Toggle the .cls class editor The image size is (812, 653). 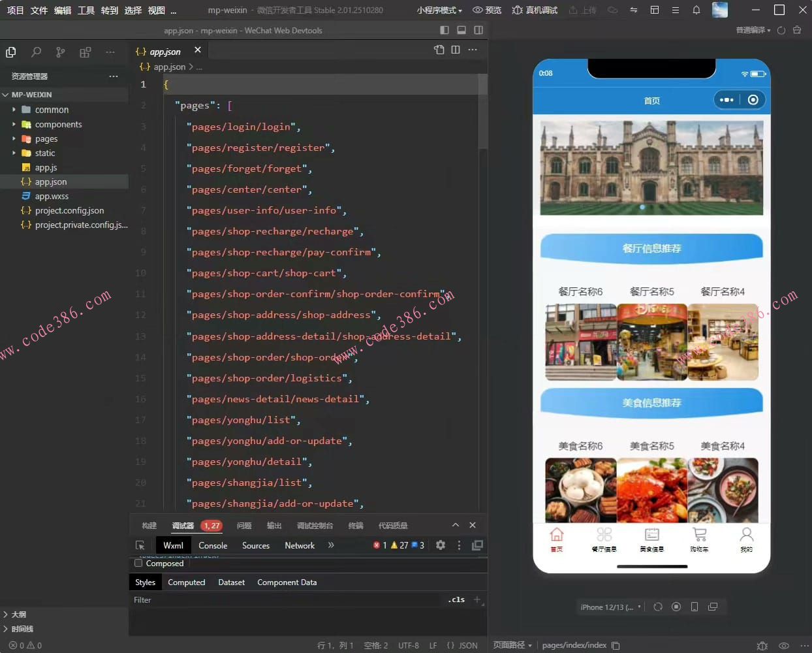pyautogui.click(x=456, y=599)
